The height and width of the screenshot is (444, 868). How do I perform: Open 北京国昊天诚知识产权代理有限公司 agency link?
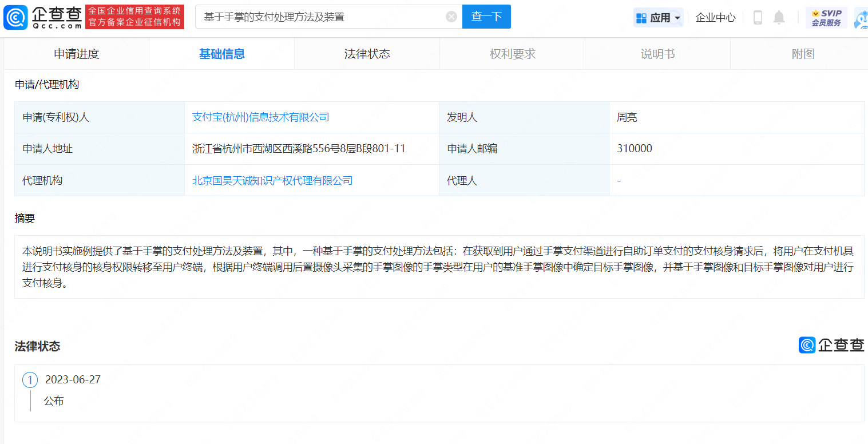(272, 180)
